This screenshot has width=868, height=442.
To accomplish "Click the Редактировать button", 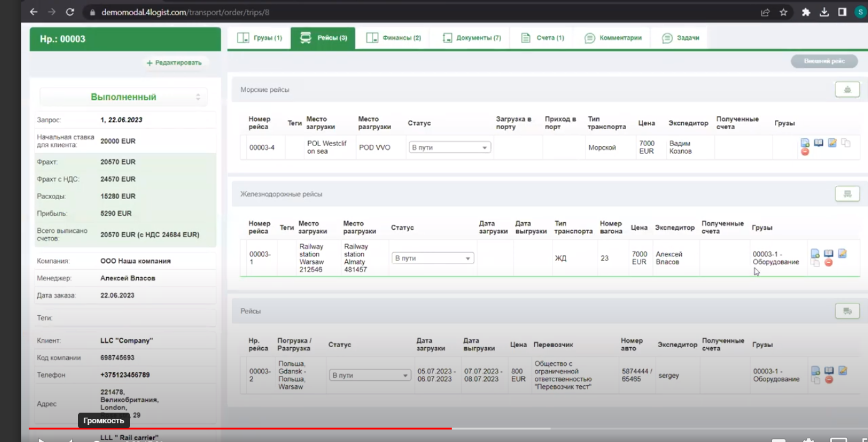I will coord(174,63).
